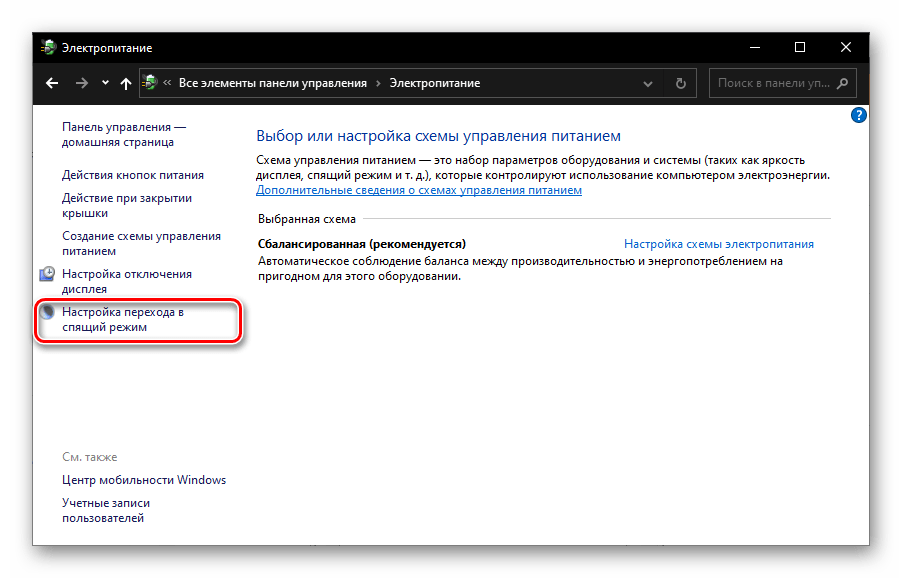Go back with the left arrow button
The image size is (902, 578).
(52, 83)
